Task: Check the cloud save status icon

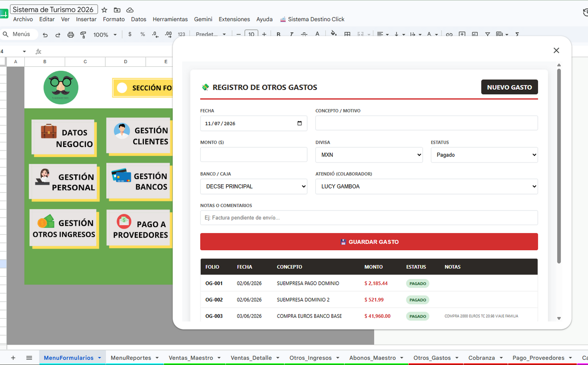Action: [130, 10]
